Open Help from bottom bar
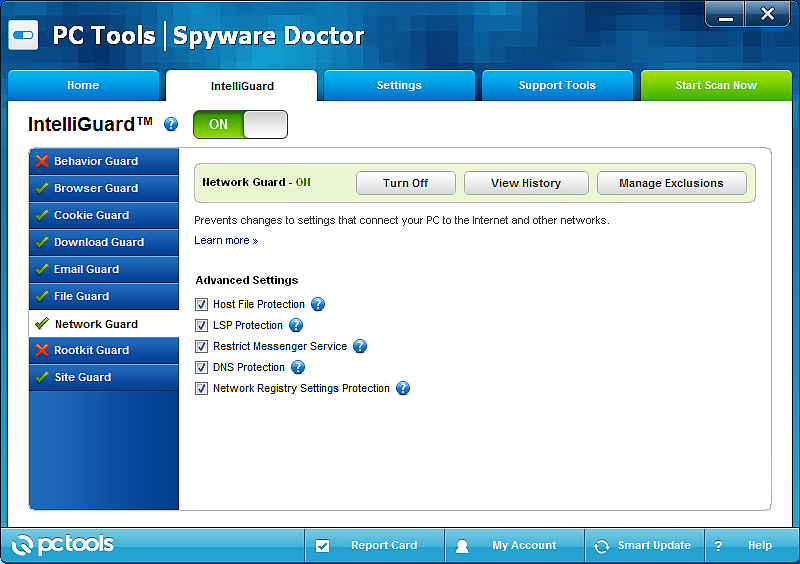Viewport: 800px width, 564px height. click(751, 546)
